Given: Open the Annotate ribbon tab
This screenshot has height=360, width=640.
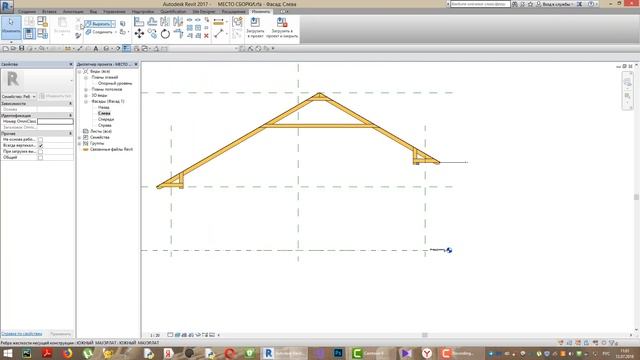Looking at the screenshot, I should 73,12.
